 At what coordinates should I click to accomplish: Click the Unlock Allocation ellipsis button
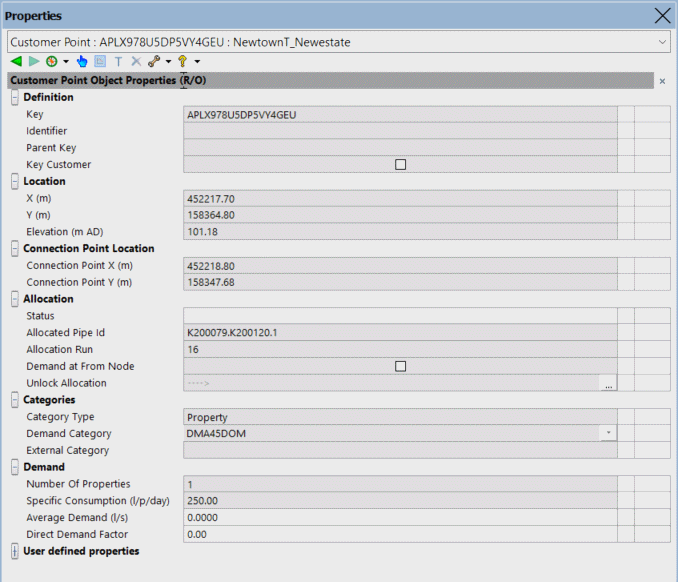(608, 384)
